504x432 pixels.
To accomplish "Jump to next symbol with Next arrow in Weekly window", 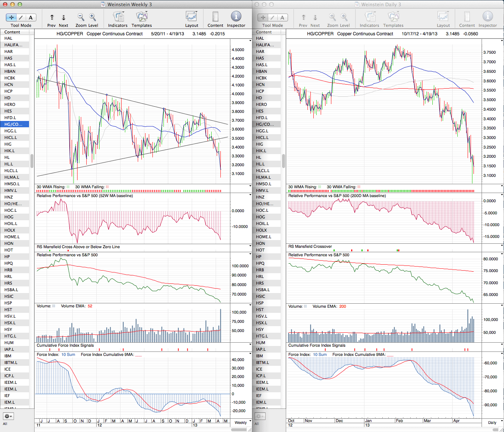I will 64,17.
